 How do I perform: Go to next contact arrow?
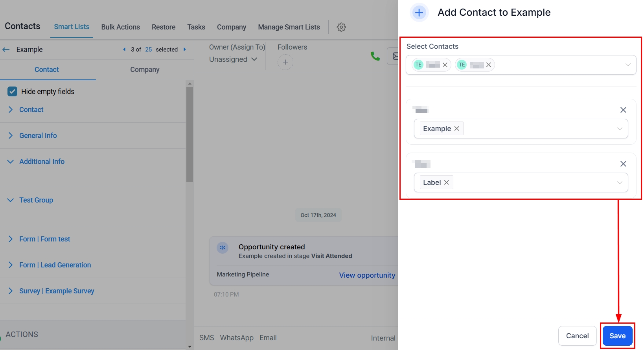pyautogui.click(x=185, y=50)
